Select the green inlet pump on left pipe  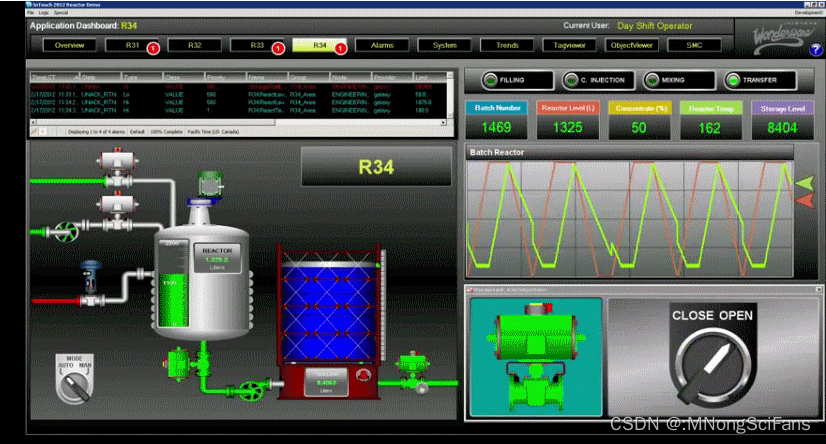[66, 231]
